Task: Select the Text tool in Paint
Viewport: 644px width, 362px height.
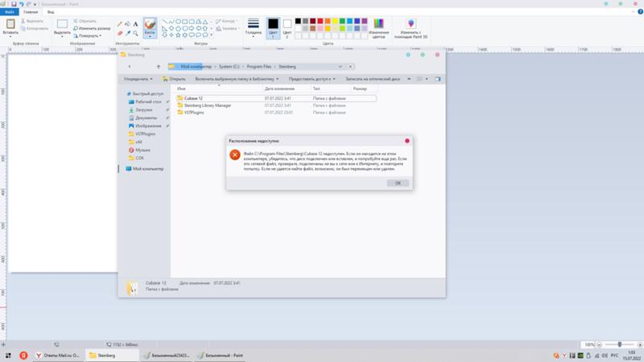Action: tap(135, 24)
